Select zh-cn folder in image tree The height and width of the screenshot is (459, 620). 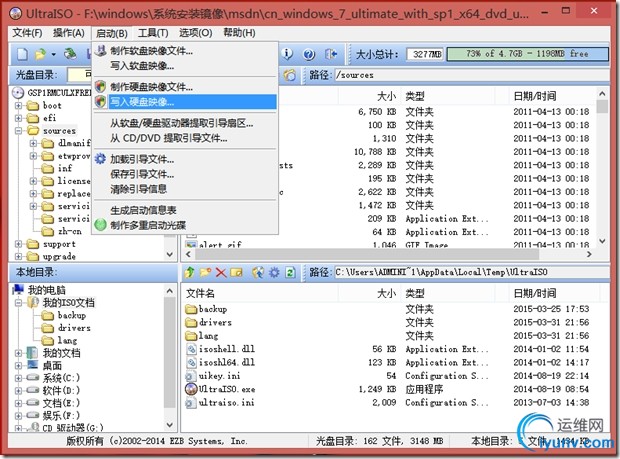tap(70, 231)
